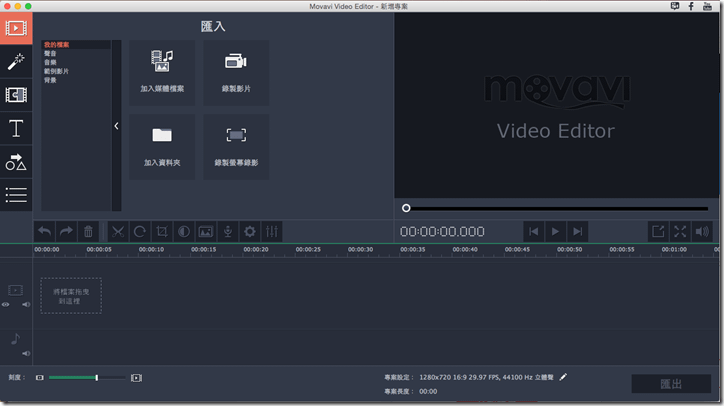Detach the preview window icon
Viewport: 724px width, 406px height.
pos(658,231)
